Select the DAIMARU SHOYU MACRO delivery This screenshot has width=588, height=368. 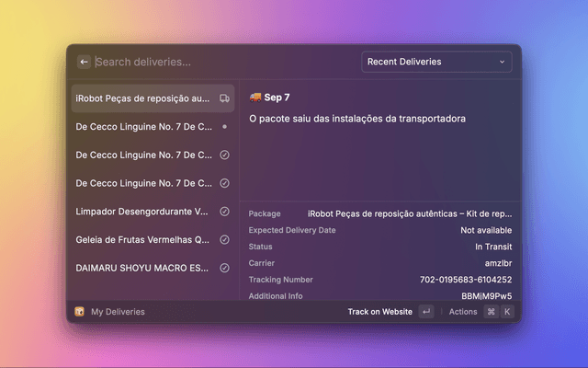[142, 269]
